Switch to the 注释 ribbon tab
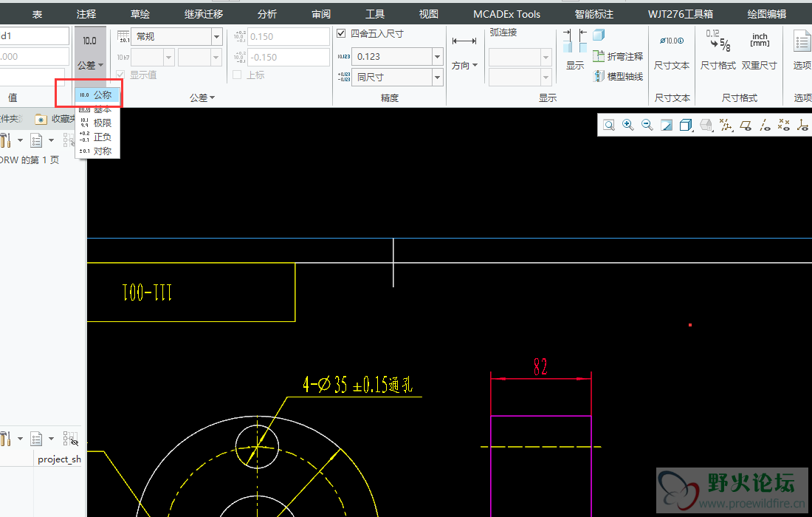The width and height of the screenshot is (812, 517). tap(86, 14)
